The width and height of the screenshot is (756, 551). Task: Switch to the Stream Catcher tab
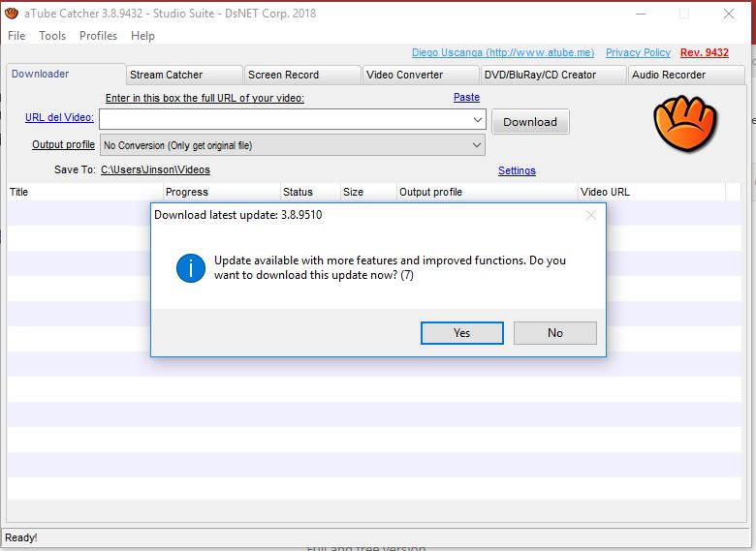coord(185,75)
